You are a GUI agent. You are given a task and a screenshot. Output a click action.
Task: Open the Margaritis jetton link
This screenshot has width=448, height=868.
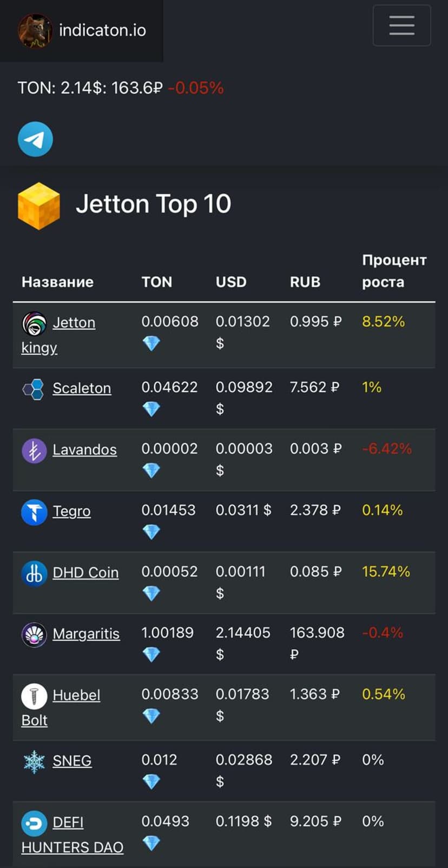point(86,634)
